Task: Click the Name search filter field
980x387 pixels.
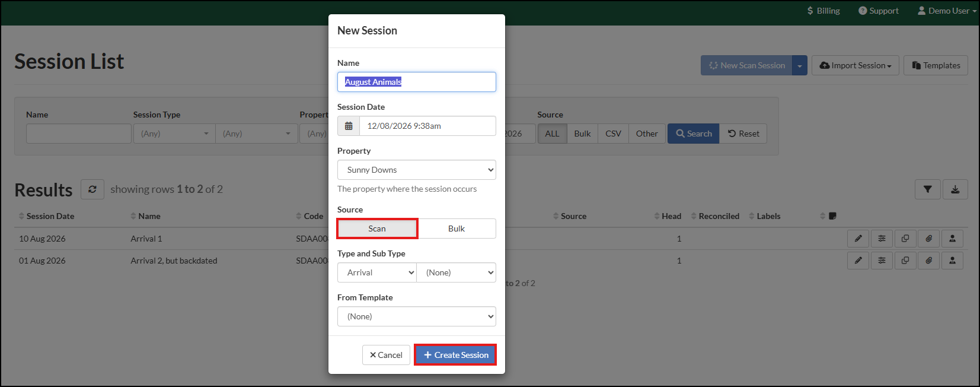Action: tap(79, 134)
